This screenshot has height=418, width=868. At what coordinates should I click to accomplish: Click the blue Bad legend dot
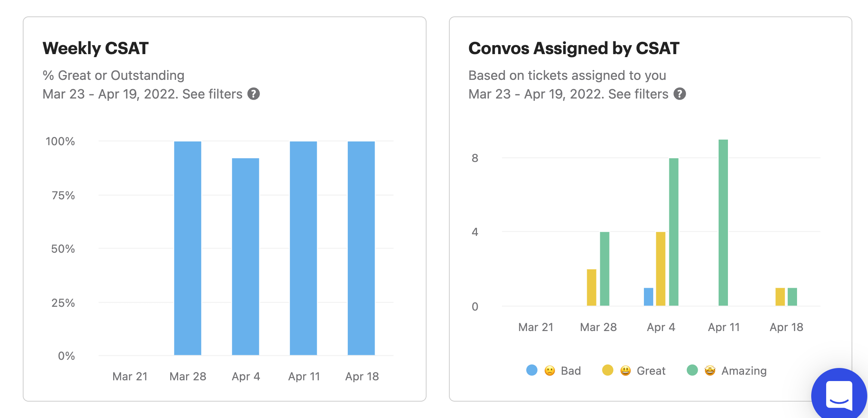click(531, 370)
